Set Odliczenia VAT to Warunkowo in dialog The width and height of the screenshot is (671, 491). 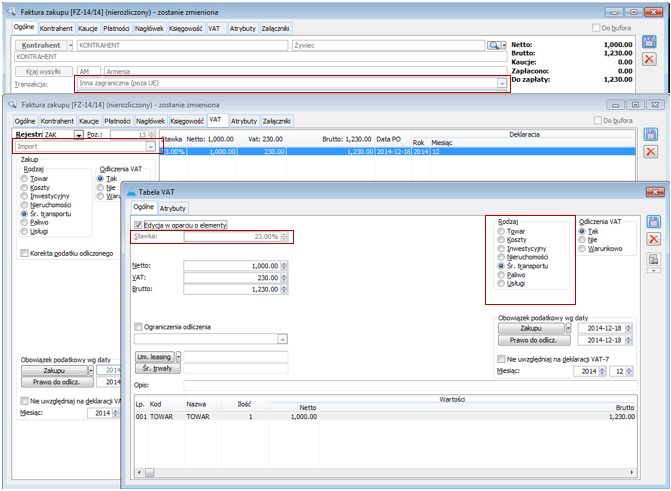click(582, 248)
